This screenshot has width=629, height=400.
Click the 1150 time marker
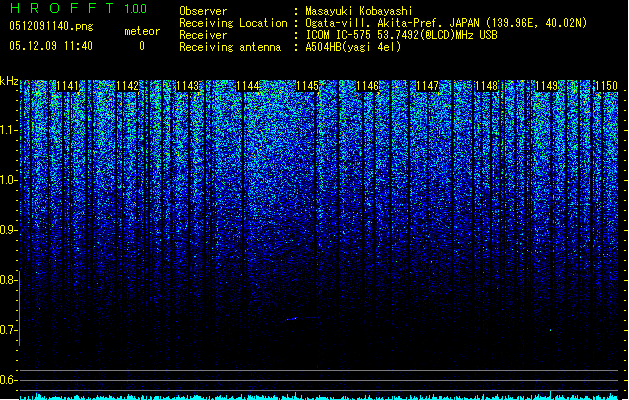point(606,86)
